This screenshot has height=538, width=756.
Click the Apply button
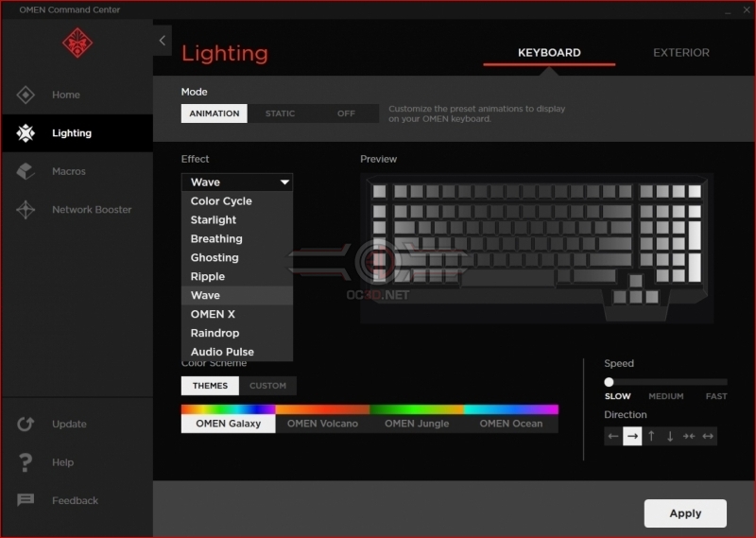click(685, 513)
